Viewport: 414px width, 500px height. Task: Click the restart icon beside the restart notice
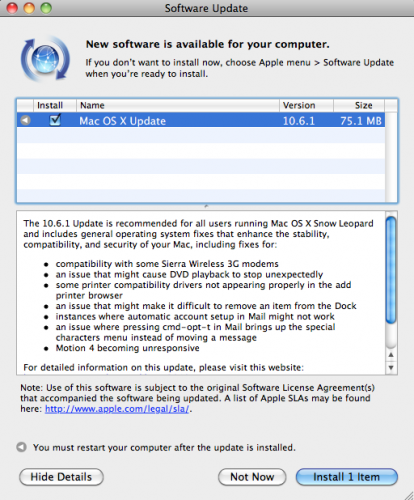(22, 447)
